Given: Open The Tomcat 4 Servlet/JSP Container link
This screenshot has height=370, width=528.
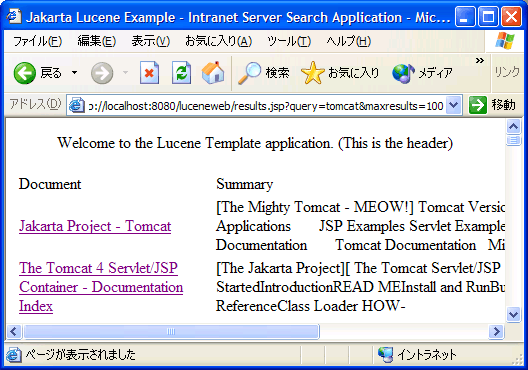Looking at the screenshot, I should 101,287.
